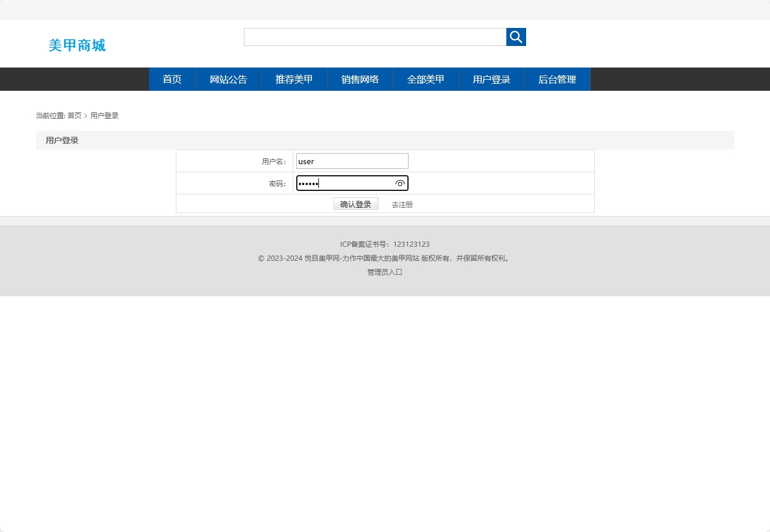Select the 用户登录 navigation item

pos(492,79)
